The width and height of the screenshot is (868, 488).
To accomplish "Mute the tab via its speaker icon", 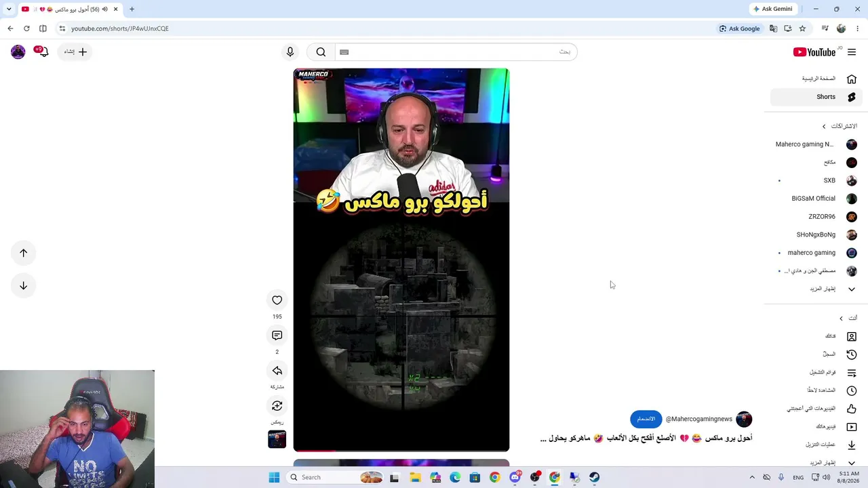I will pos(104,9).
